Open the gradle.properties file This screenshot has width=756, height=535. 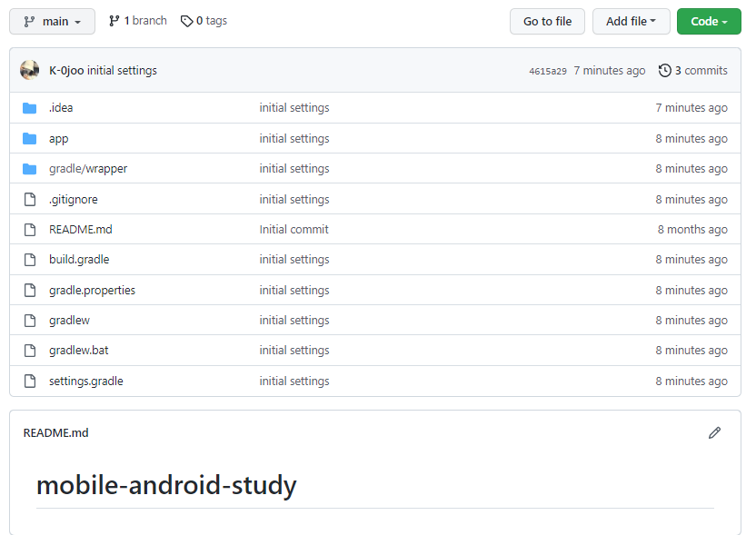click(x=92, y=290)
